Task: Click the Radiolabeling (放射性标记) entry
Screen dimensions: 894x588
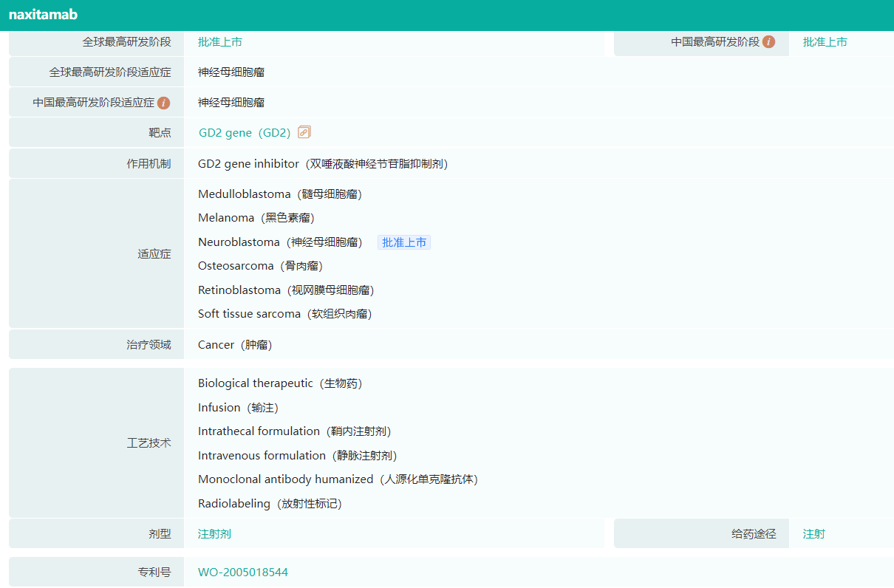Action: [270, 504]
